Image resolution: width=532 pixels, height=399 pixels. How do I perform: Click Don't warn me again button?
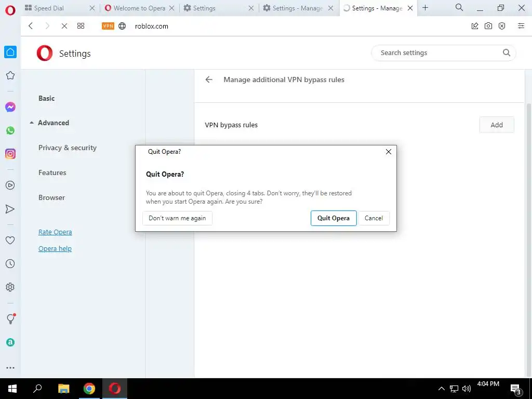pos(178,218)
